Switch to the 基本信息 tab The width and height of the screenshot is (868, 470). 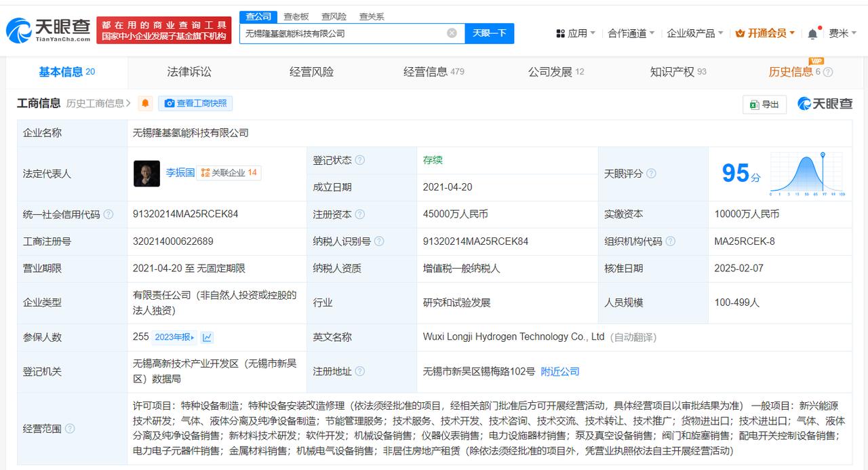66,72
